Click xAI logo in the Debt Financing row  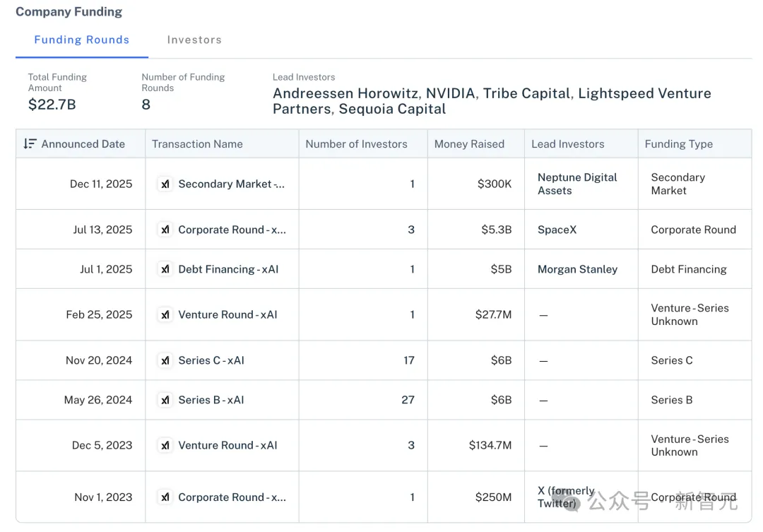pyautogui.click(x=165, y=269)
